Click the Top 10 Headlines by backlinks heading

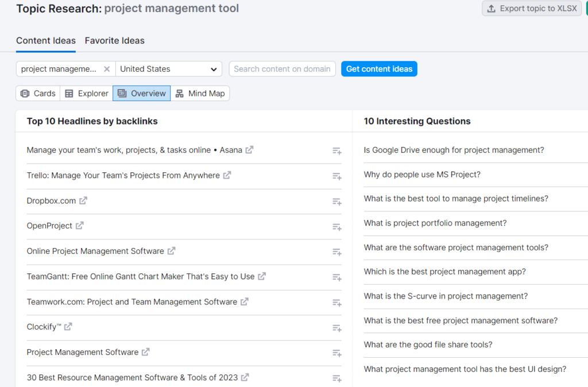92,121
